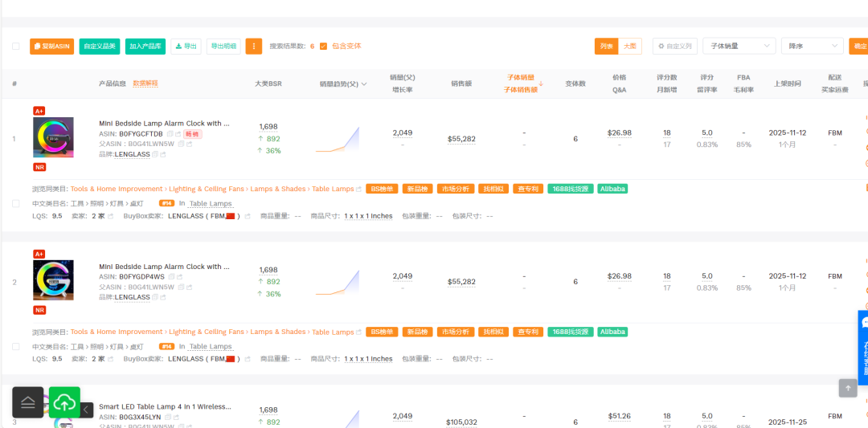This screenshot has width=868, height=428.
Task: Click the 导出 export button
Action: click(186, 47)
